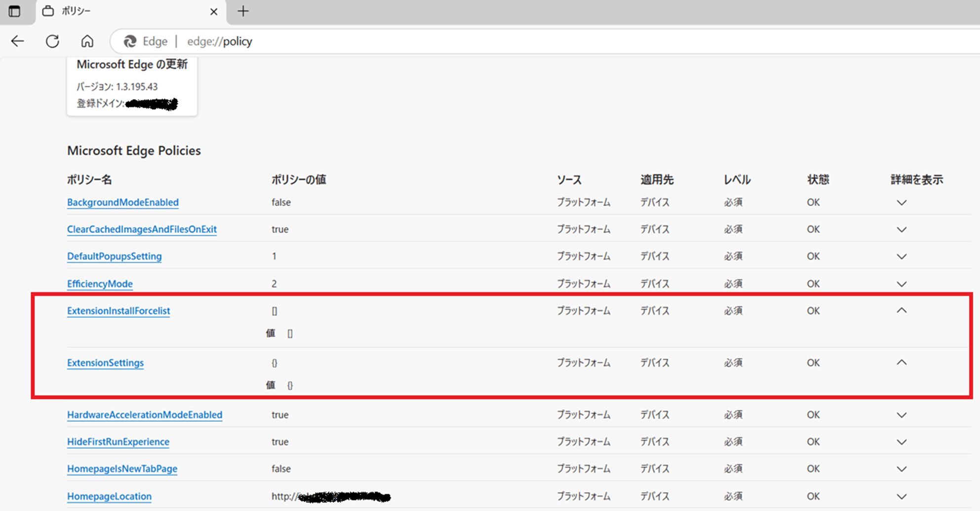Click the 状態 column header
Image resolution: width=980 pixels, height=511 pixels.
click(x=818, y=180)
